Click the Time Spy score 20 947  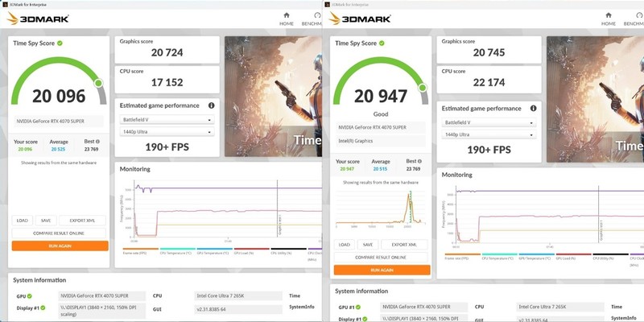[381, 96]
